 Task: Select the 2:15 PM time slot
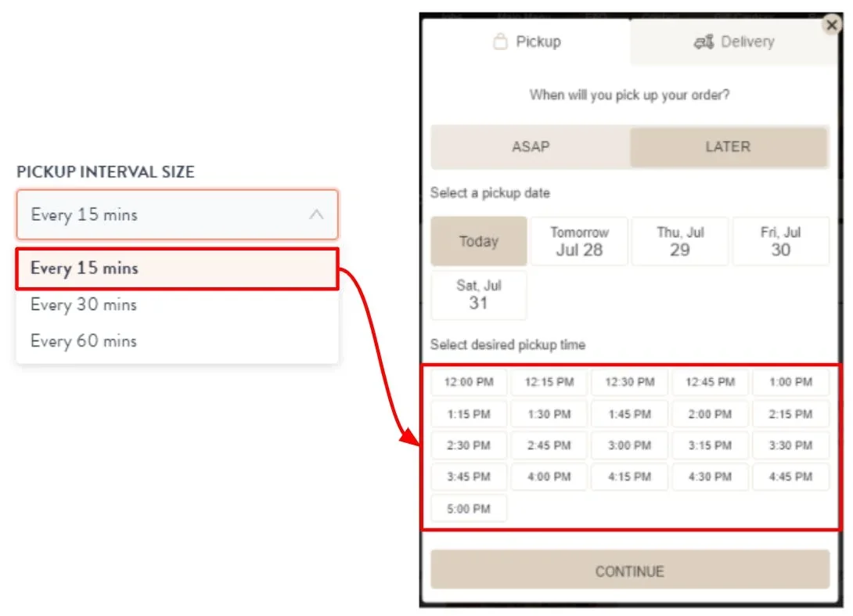791,414
